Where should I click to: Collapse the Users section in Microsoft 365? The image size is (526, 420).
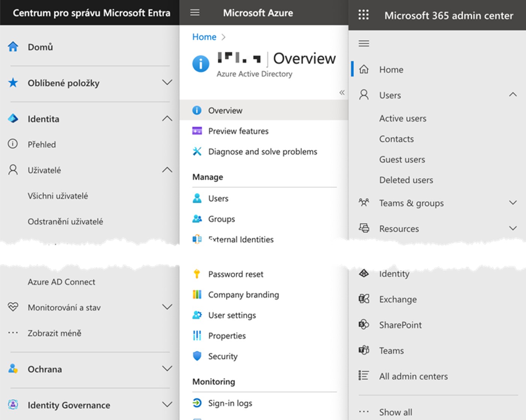(x=513, y=94)
